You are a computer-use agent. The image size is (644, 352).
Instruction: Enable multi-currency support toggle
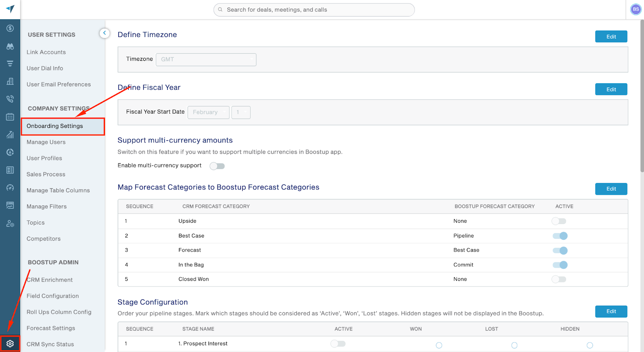pyautogui.click(x=217, y=166)
